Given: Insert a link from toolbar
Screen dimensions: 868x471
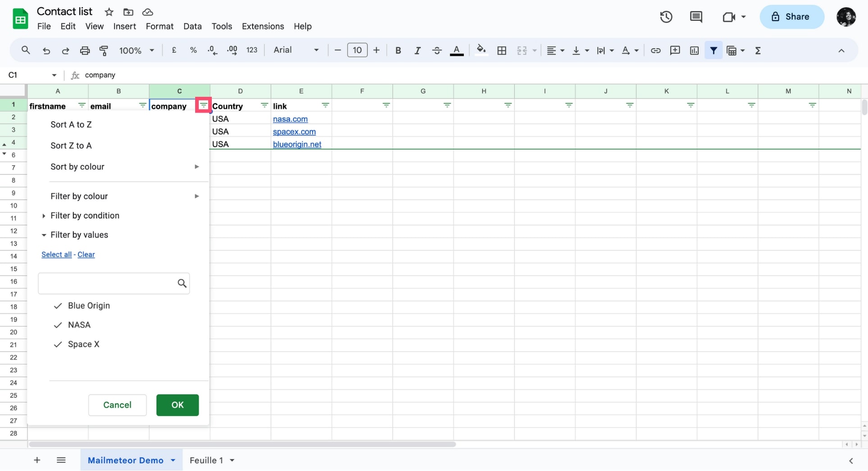Looking at the screenshot, I should click(x=655, y=50).
